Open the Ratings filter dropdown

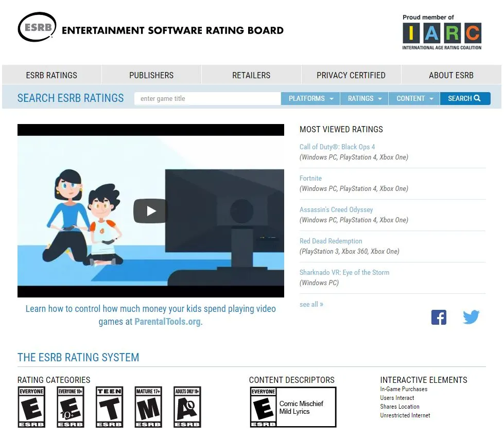coord(363,98)
